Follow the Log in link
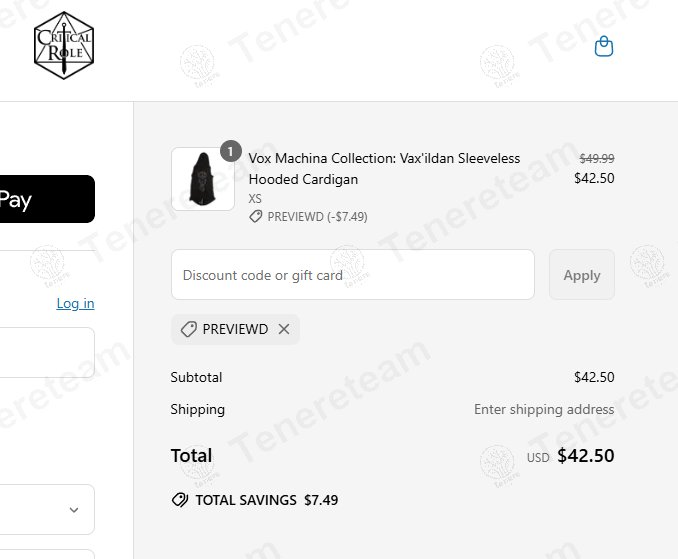The width and height of the screenshot is (678, 559). [75, 303]
